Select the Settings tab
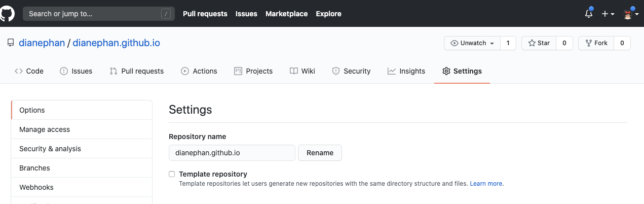The image size is (644, 204). pyautogui.click(x=462, y=71)
